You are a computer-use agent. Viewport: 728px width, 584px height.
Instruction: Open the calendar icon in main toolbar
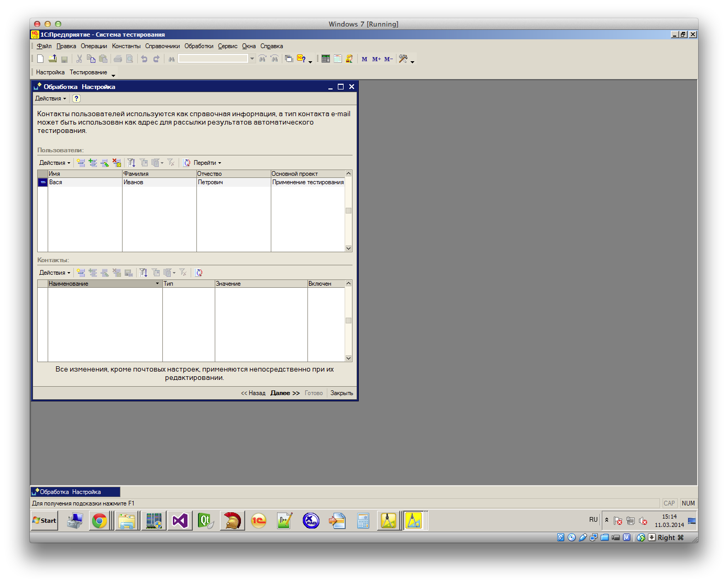coord(338,59)
